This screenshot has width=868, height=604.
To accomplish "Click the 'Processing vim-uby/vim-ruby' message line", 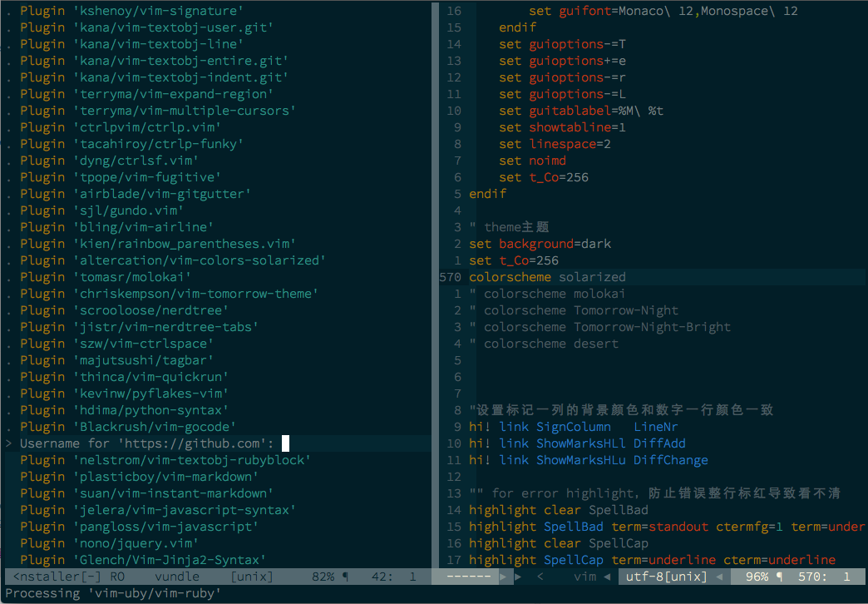I will point(113,593).
